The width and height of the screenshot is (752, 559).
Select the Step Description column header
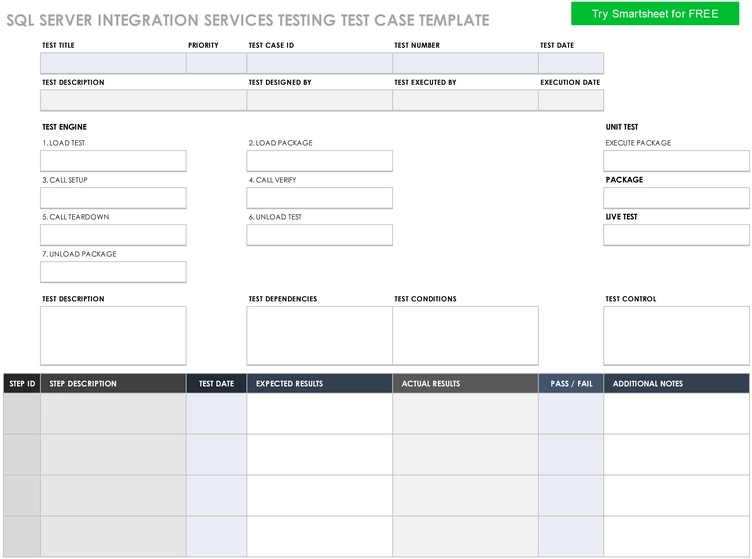point(113,384)
